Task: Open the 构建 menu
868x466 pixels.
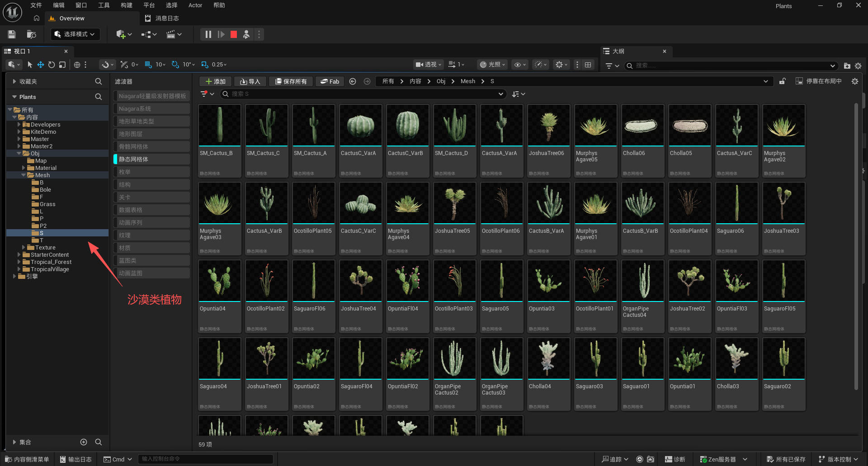Action: point(127,5)
